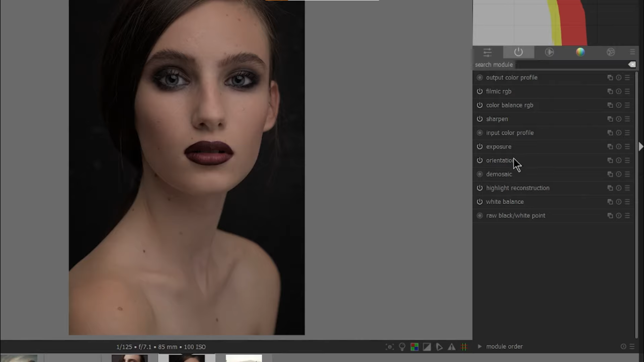Enable the filmic rgb module
Viewport: 644px width, 362px height.
pos(479,91)
